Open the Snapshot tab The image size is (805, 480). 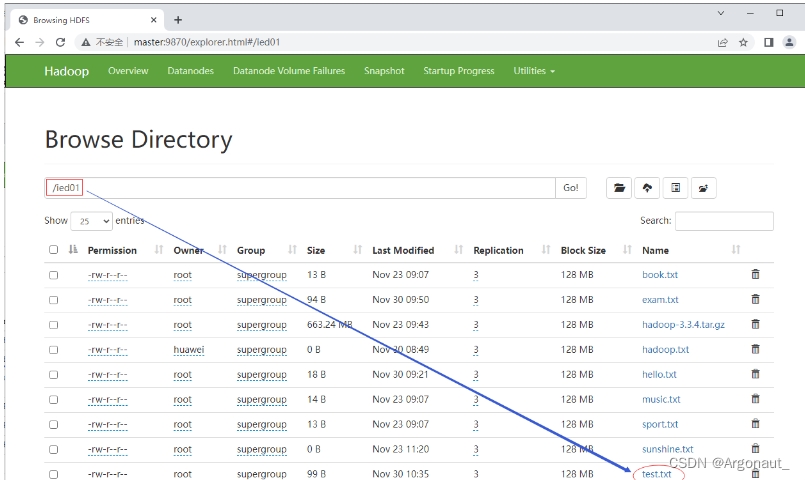coord(384,71)
